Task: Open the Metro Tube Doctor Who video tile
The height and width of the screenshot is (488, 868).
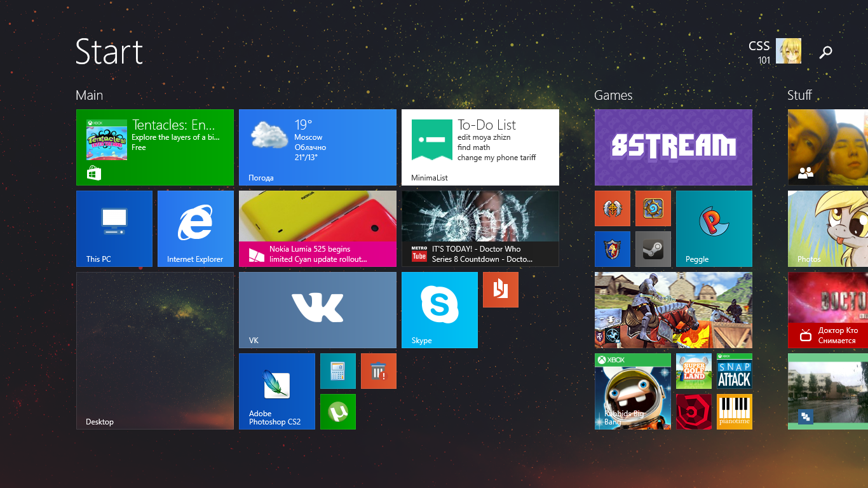Action: (480, 229)
